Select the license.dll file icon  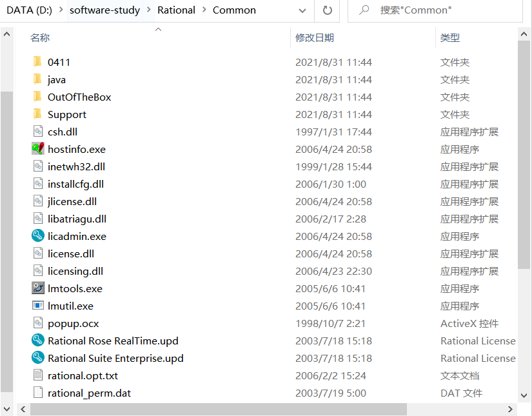point(38,253)
